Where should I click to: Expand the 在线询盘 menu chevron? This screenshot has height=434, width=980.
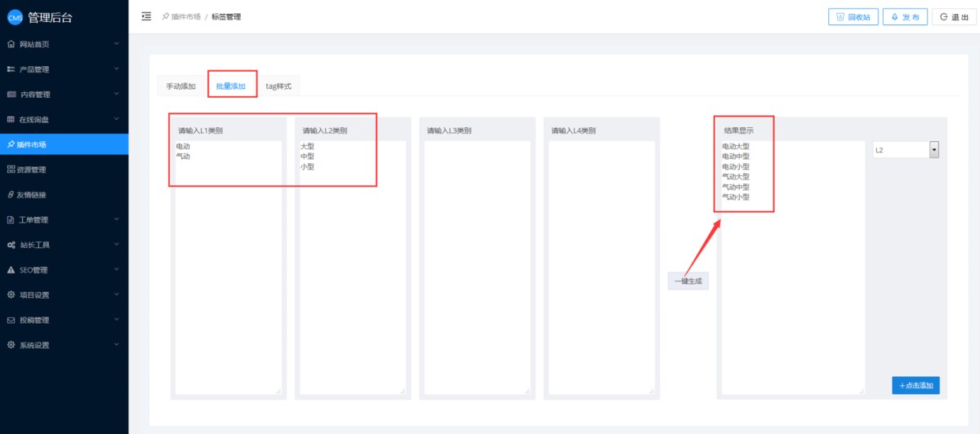(x=117, y=119)
